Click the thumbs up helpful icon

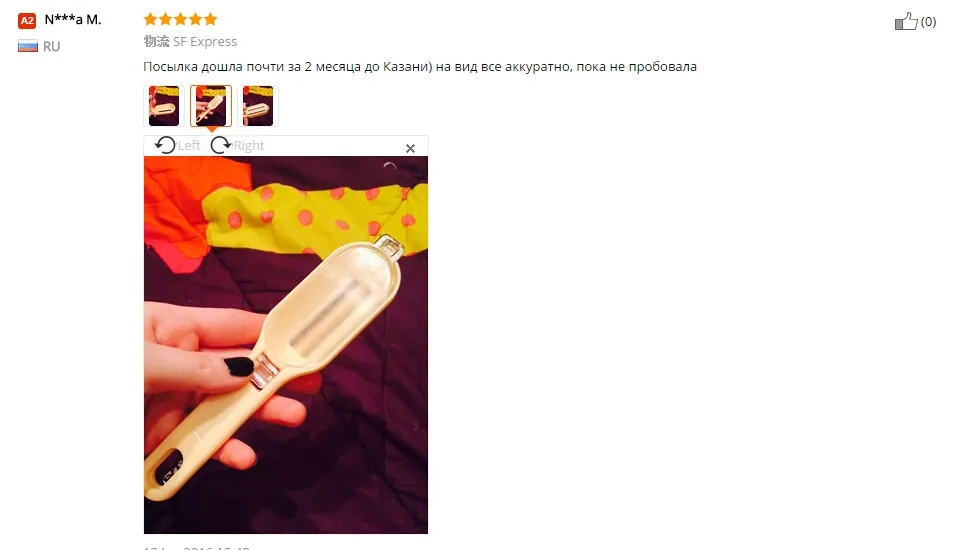click(x=906, y=21)
